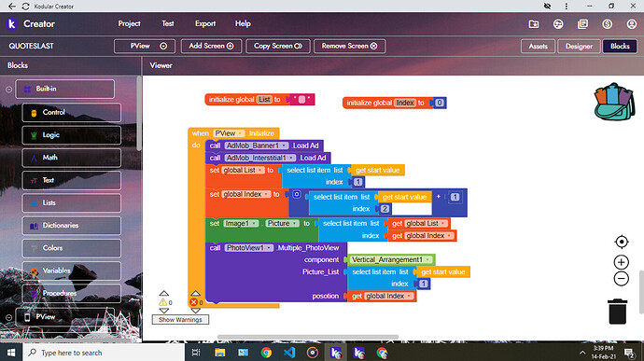
Task: Collapse the Built-in blocks section
Action: click(x=8, y=90)
